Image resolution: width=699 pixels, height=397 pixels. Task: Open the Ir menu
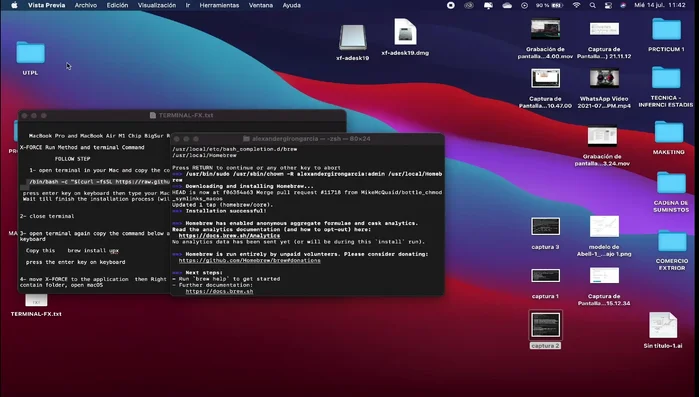(x=188, y=5)
